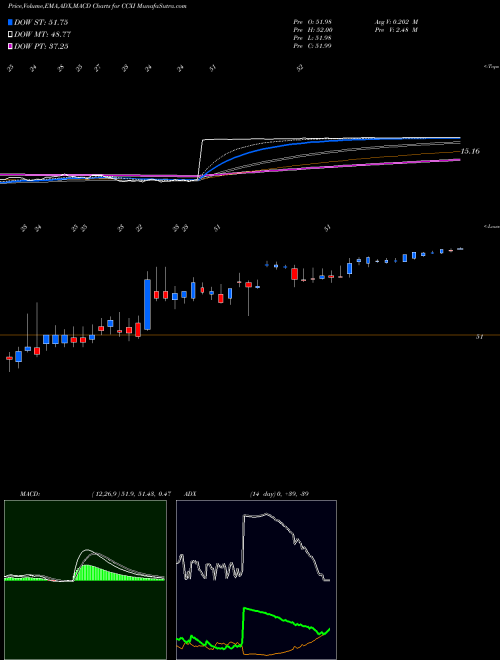Select the 'DOW MT: 48.77' label
Screen dimensions: 500x660
41,34
